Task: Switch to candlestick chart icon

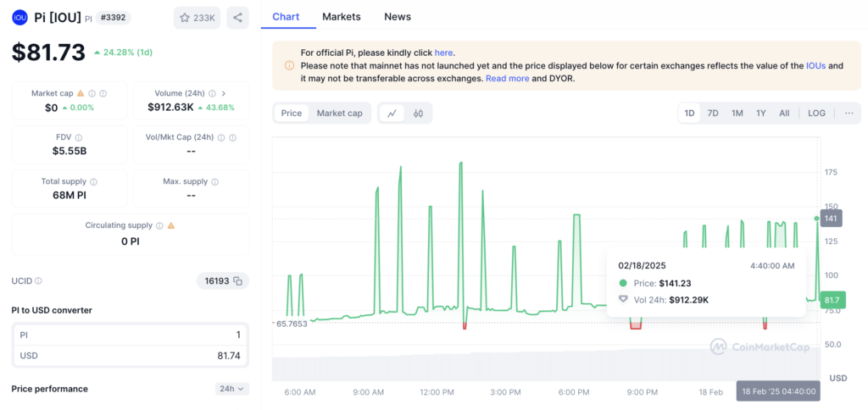Action: [x=418, y=114]
